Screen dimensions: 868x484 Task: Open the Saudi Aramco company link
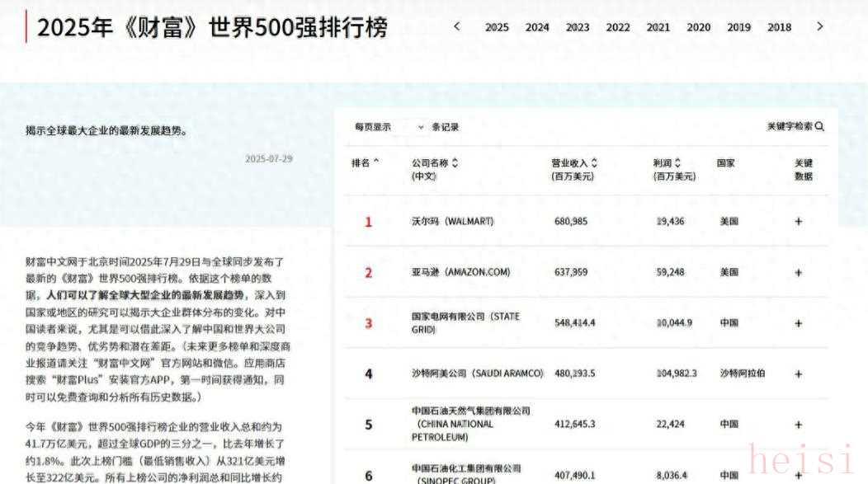tap(477, 374)
